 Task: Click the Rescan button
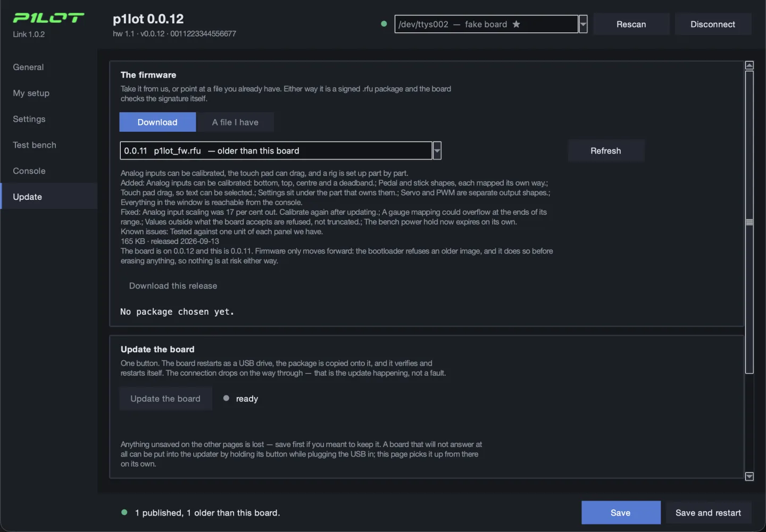tap(631, 24)
